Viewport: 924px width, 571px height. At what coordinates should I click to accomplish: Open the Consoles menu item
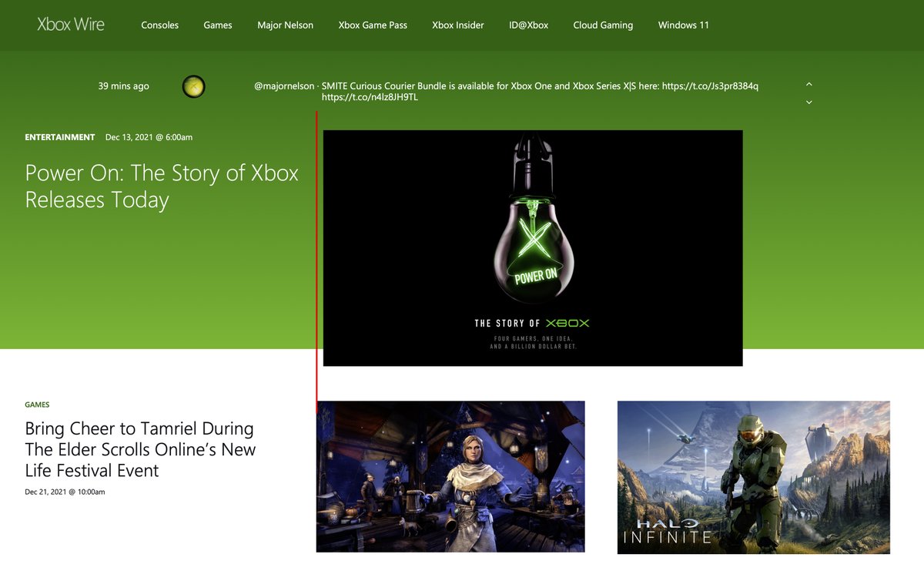160,25
